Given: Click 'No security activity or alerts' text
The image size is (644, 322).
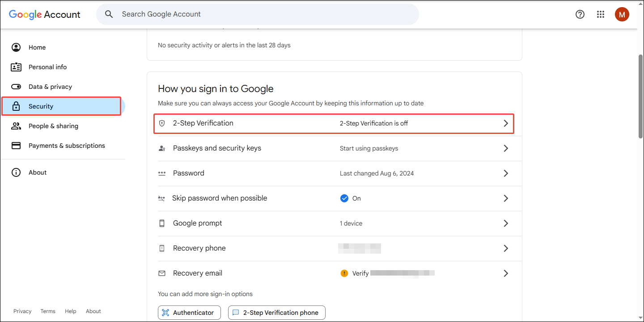Looking at the screenshot, I should click(224, 45).
